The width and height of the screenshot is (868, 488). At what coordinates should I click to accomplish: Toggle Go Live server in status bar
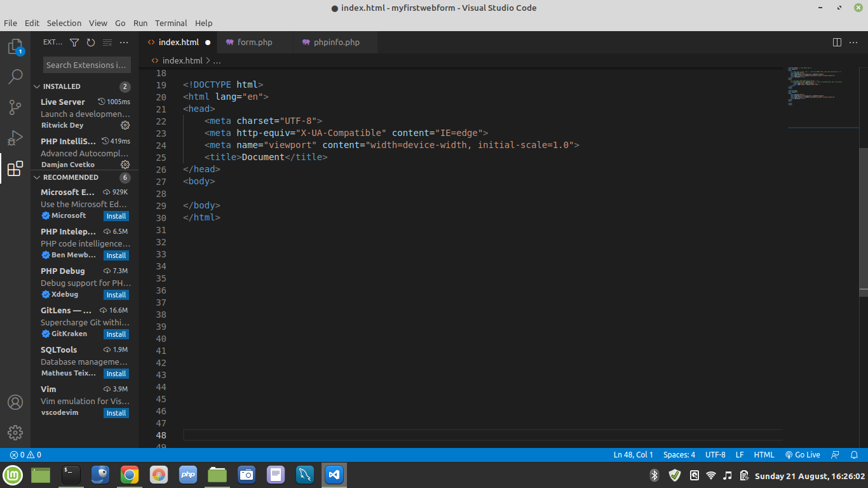click(x=803, y=455)
